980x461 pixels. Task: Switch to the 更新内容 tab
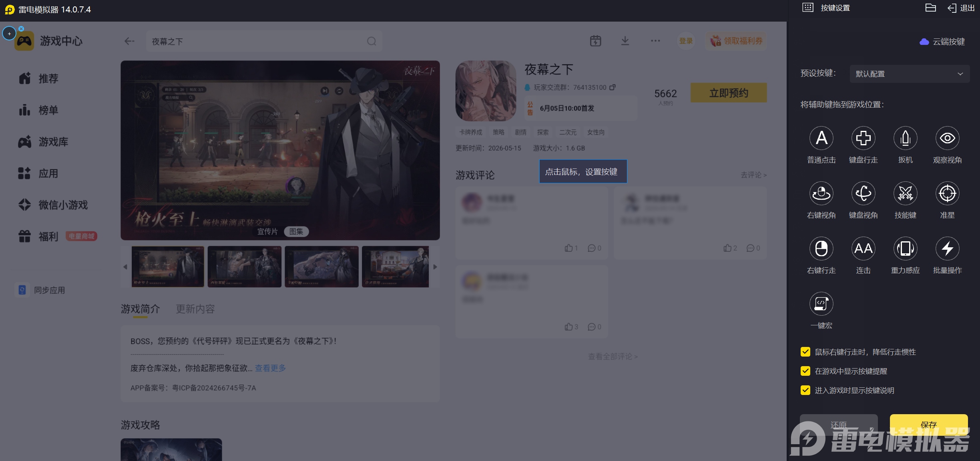[x=195, y=309]
